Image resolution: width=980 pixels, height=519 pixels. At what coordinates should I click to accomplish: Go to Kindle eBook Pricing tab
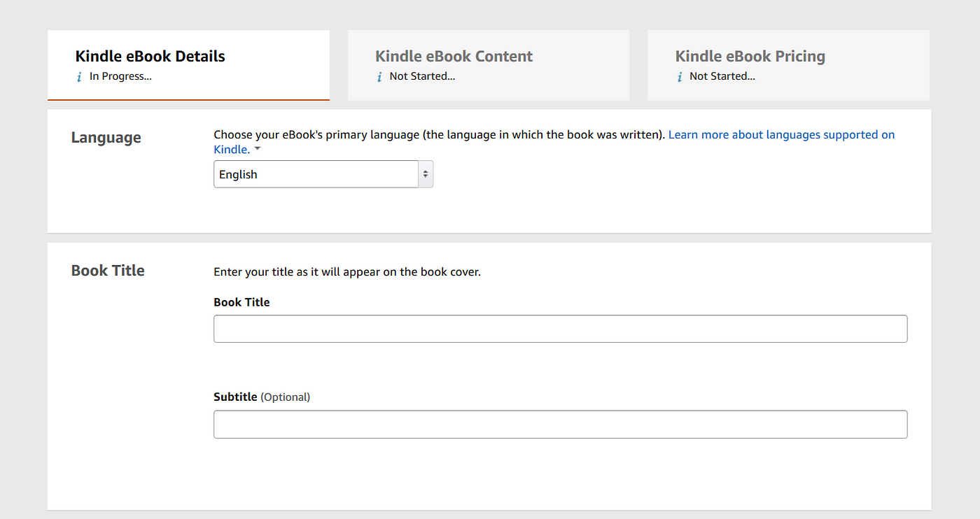point(788,65)
